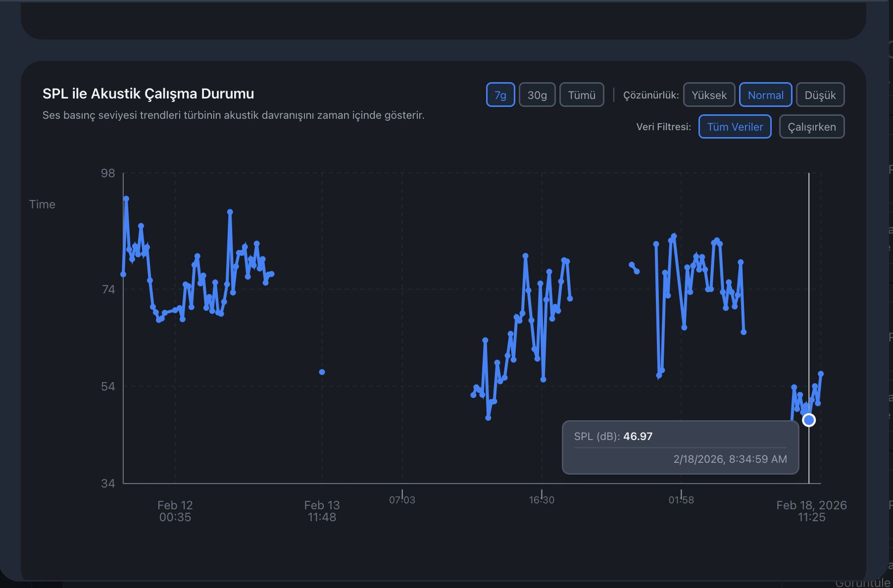Click the highlighted 46.97 dB data point
The image size is (893, 588).
809,420
